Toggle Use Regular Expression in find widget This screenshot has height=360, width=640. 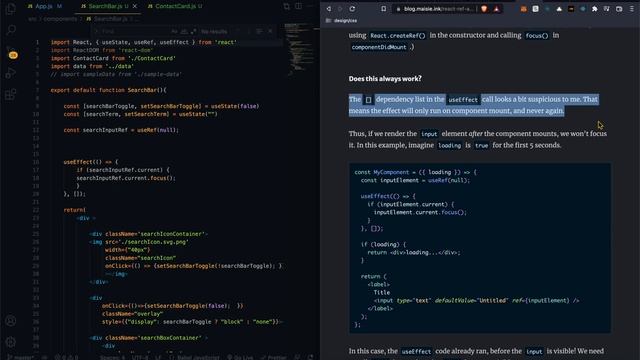(x=193, y=31)
